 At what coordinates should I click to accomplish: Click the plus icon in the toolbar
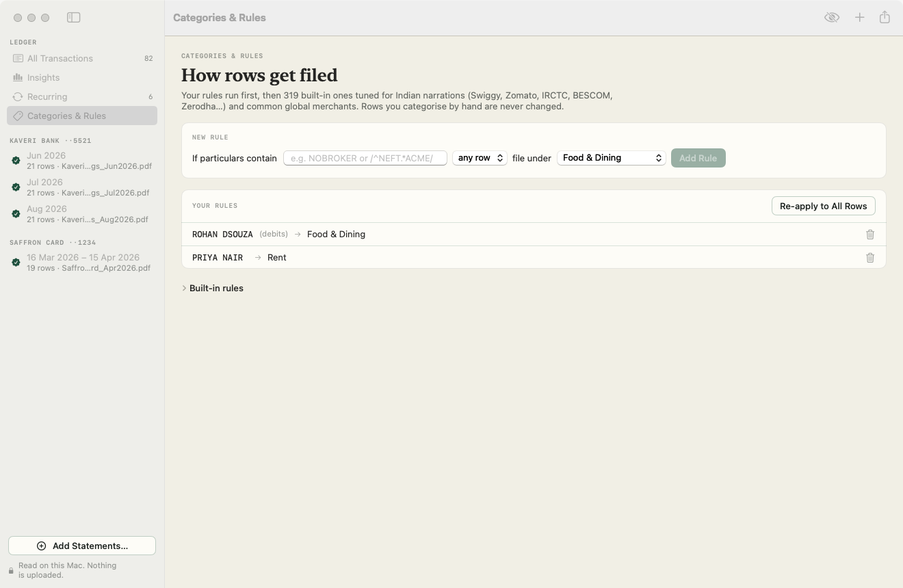coord(860,18)
